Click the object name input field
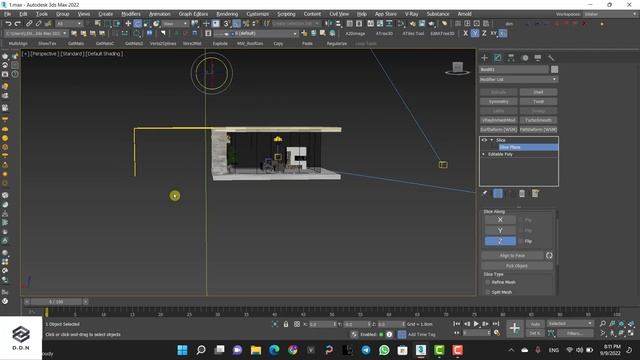Viewport: 640px width, 360px height. tap(514, 69)
